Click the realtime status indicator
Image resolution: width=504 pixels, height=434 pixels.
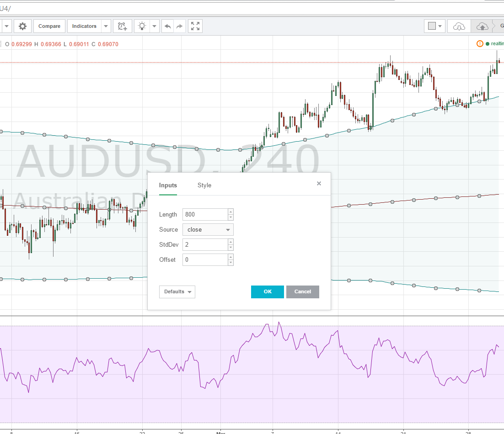(x=495, y=44)
